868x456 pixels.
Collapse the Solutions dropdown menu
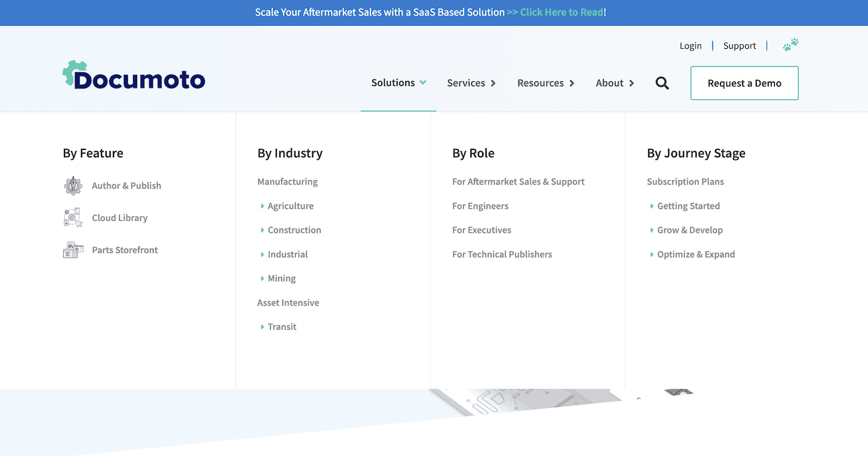[399, 83]
